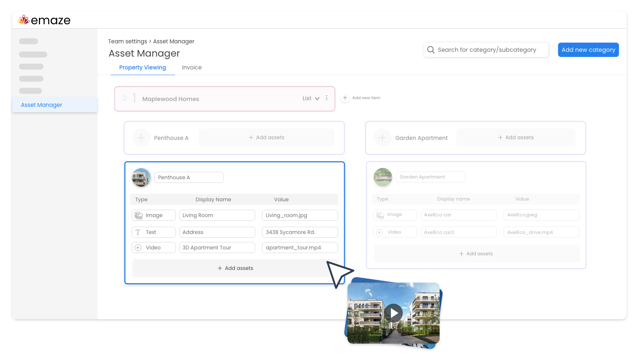Screen dimensions: 639x364
Task: Click Add assets below the 3D Apartment Tour row
Action: click(235, 268)
